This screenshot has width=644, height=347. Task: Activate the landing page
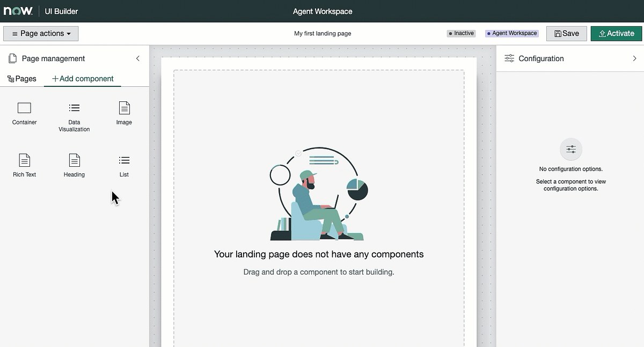click(616, 33)
